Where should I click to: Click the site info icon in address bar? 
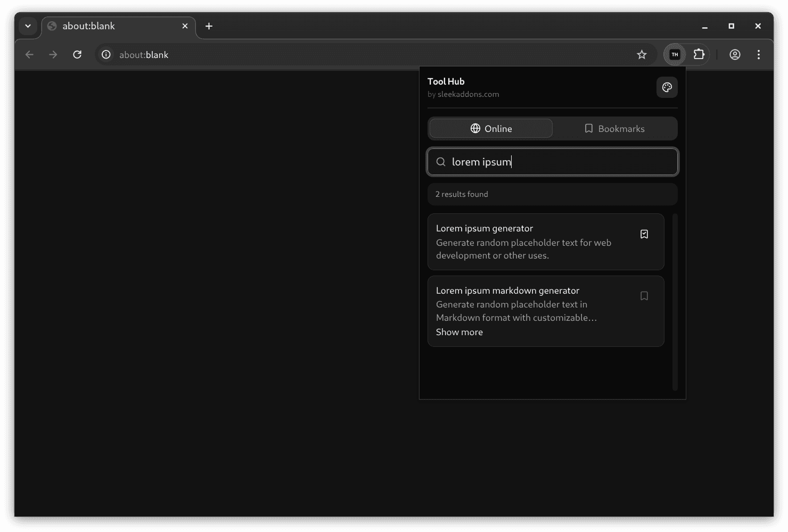(x=106, y=54)
